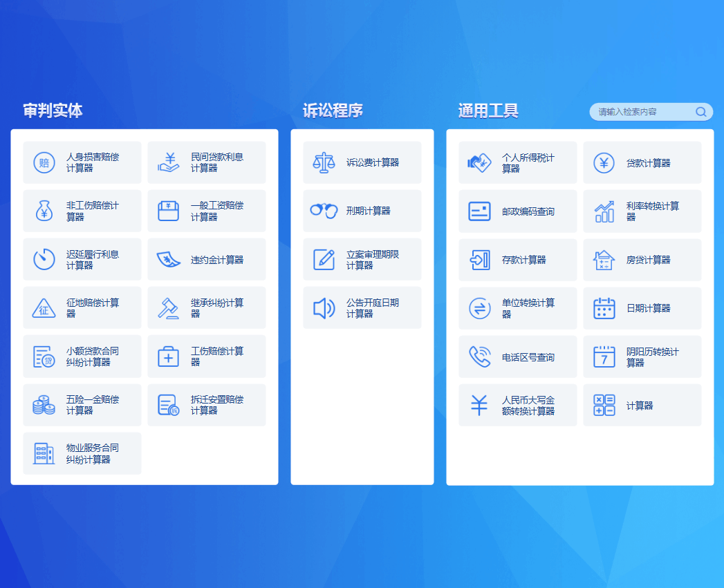Click the phone icon for 电话区号查询
This screenshot has height=588, width=724.
pyautogui.click(x=479, y=357)
